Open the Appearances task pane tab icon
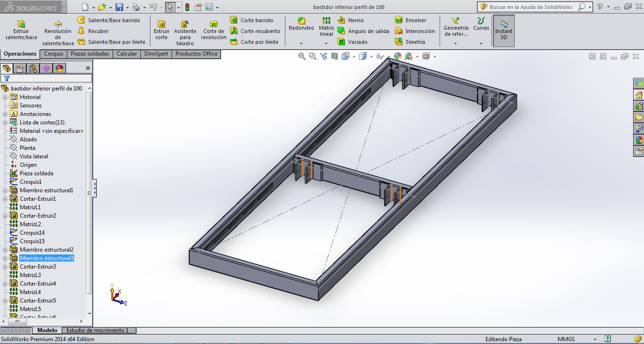The image size is (644, 344). tap(639, 140)
